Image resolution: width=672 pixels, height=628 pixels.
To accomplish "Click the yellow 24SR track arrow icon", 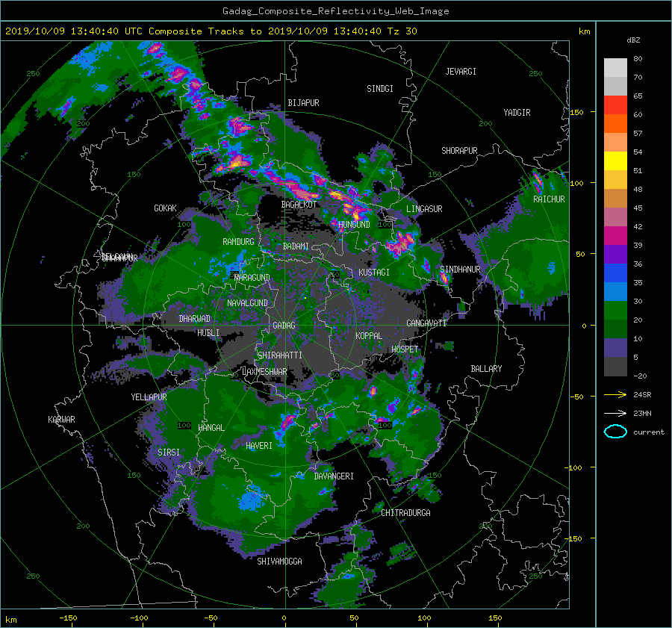I will [x=615, y=394].
